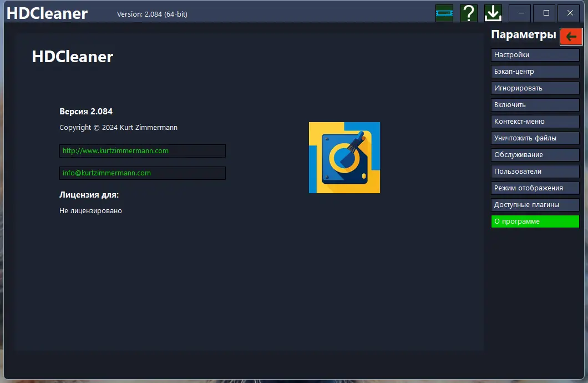
Task: Select the highlighted О программе item
Action: tap(535, 221)
